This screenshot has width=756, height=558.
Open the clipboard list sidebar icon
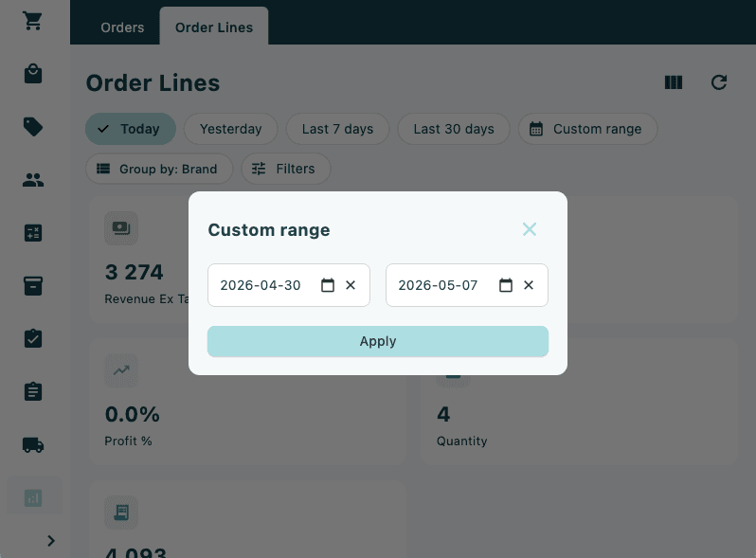point(33,391)
